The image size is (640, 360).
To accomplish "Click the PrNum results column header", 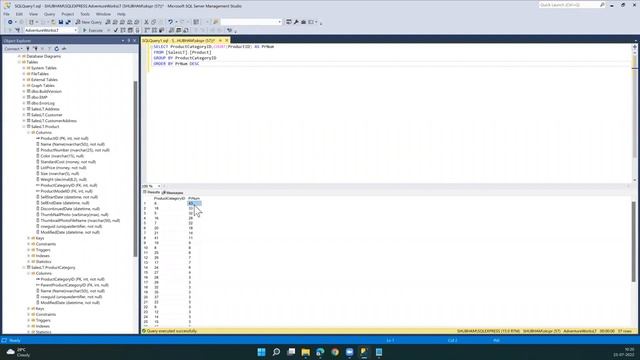I will (194, 198).
